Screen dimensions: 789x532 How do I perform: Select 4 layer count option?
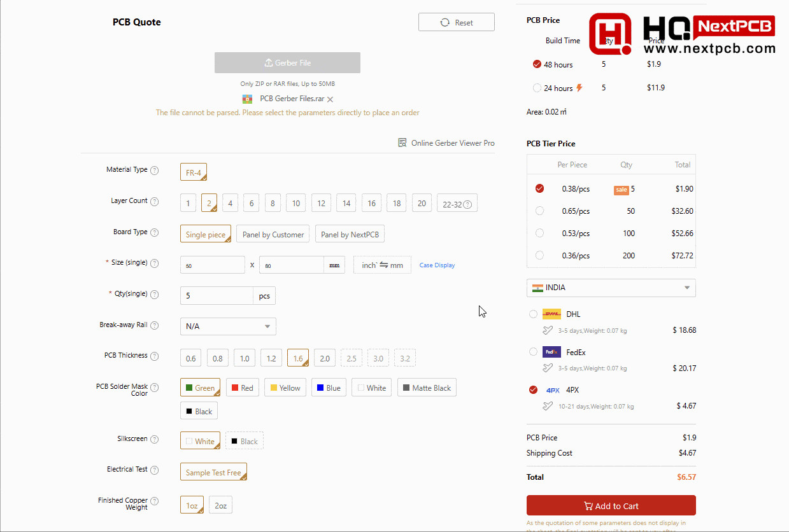point(231,204)
